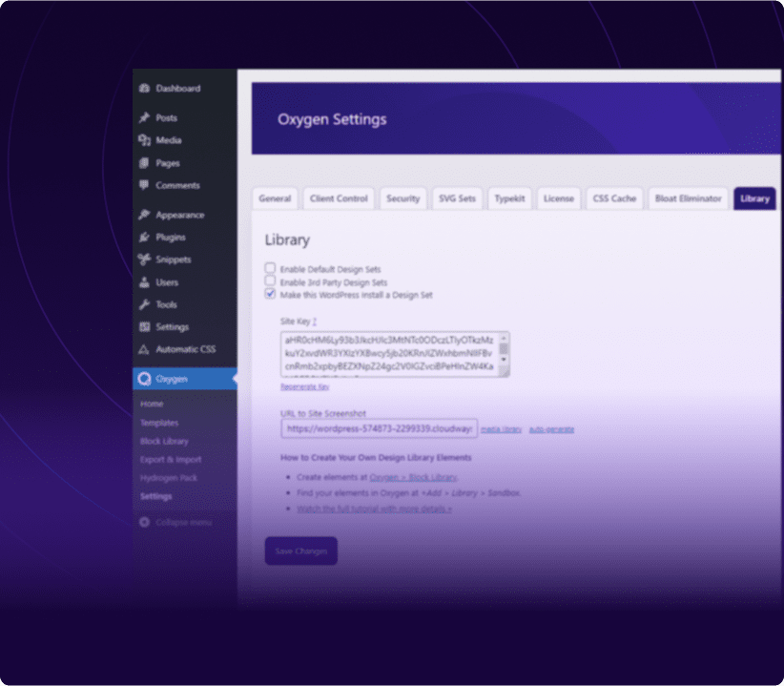Switch to the CSS Cache tab

614,198
